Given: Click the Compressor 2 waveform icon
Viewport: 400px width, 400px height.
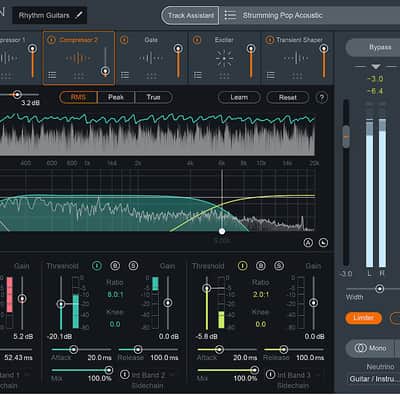Looking at the screenshot, I should [x=78, y=58].
